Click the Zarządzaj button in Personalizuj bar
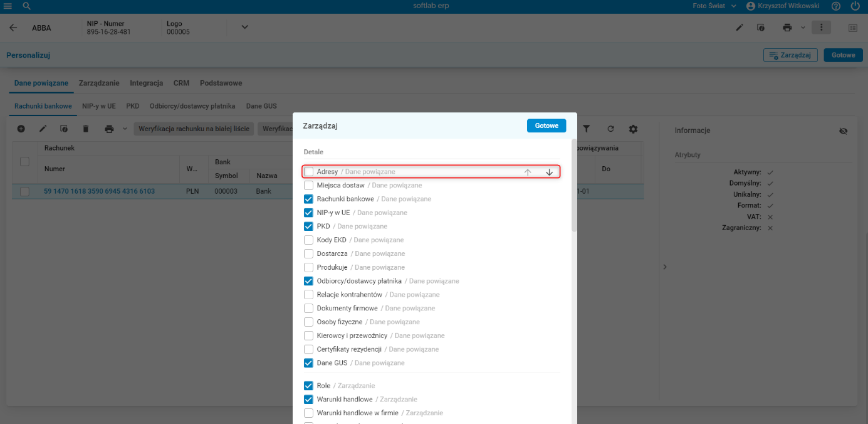This screenshot has height=424, width=868. [790, 55]
